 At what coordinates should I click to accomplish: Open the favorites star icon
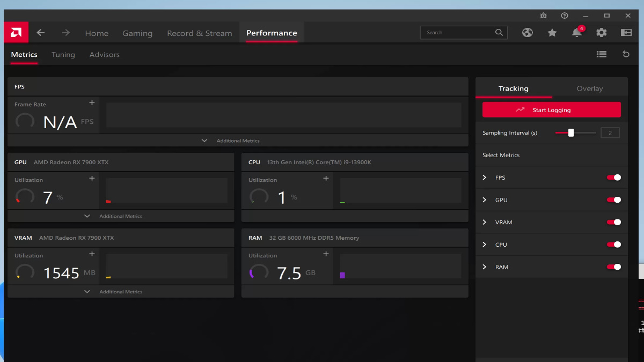552,33
